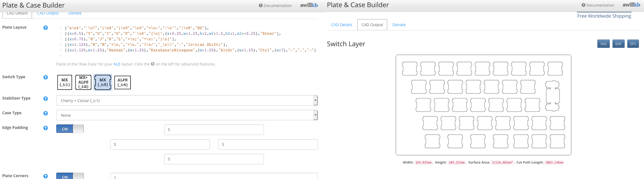Click the Free Worldwide Shipping link
This screenshot has width=644, height=179.
pyautogui.click(x=604, y=16)
